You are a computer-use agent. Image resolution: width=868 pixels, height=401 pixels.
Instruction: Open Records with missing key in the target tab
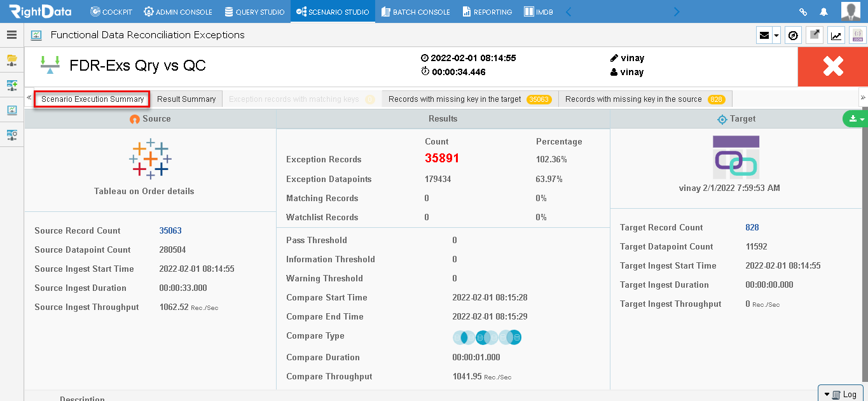(x=470, y=99)
